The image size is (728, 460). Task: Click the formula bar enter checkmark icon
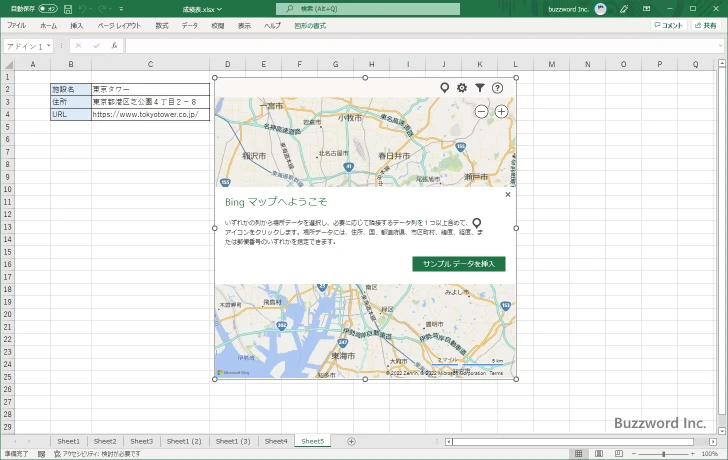pos(96,45)
